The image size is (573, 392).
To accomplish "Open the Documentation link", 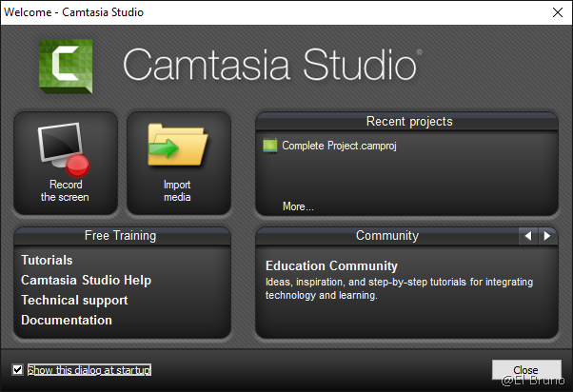I will (x=67, y=320).
